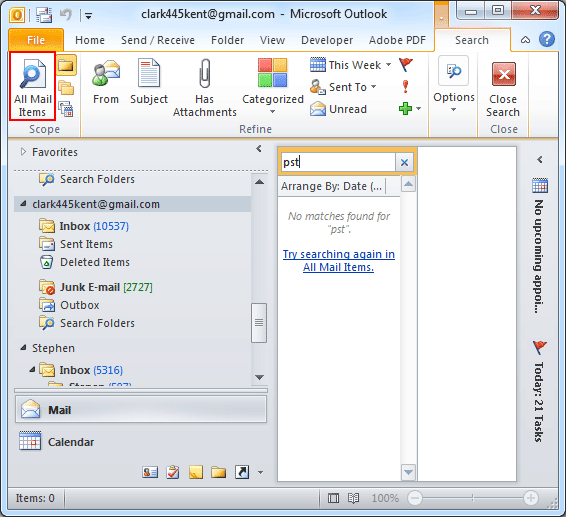566x517 pixels.
Task: Open More green plus dropdown
Action: pos(410,108)
